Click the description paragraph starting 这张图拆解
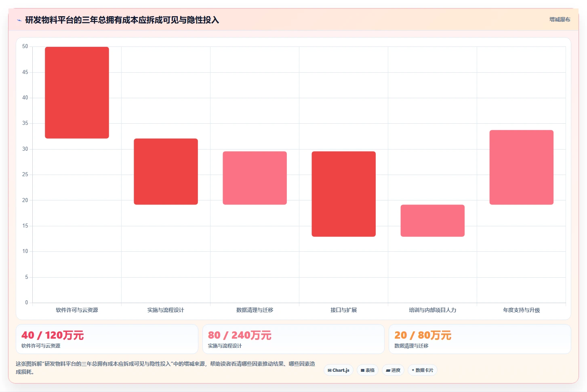The height and width of the screenshot is (392, 587). click(166, 368)
